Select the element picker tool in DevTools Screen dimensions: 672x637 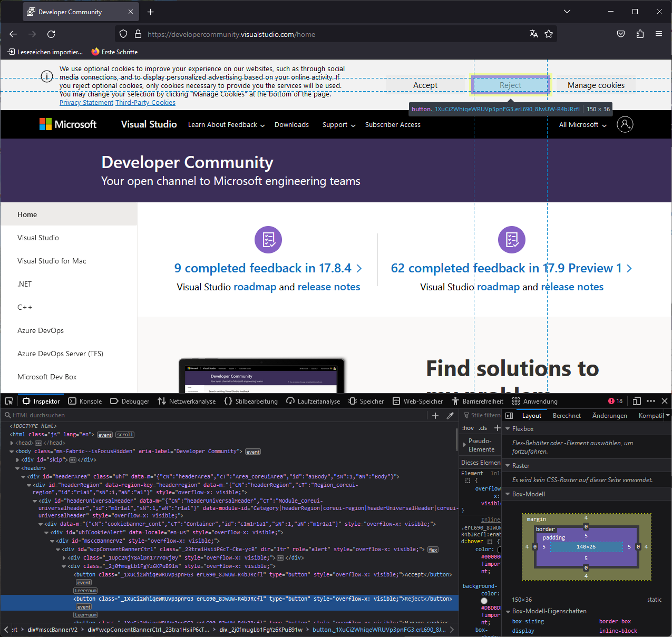pyautogui.click(x=8, y=401)
